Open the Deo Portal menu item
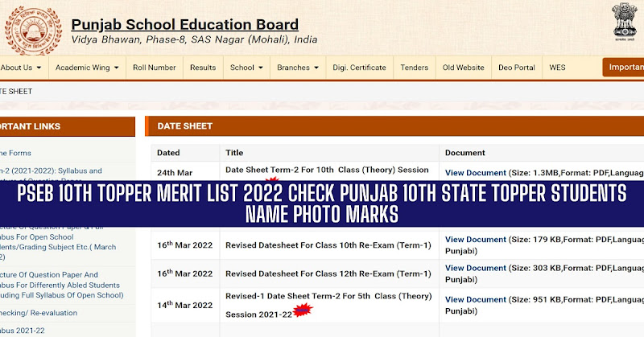Viewport: 644px width, 337px height. pyautogui.click(x=516, y=68)
